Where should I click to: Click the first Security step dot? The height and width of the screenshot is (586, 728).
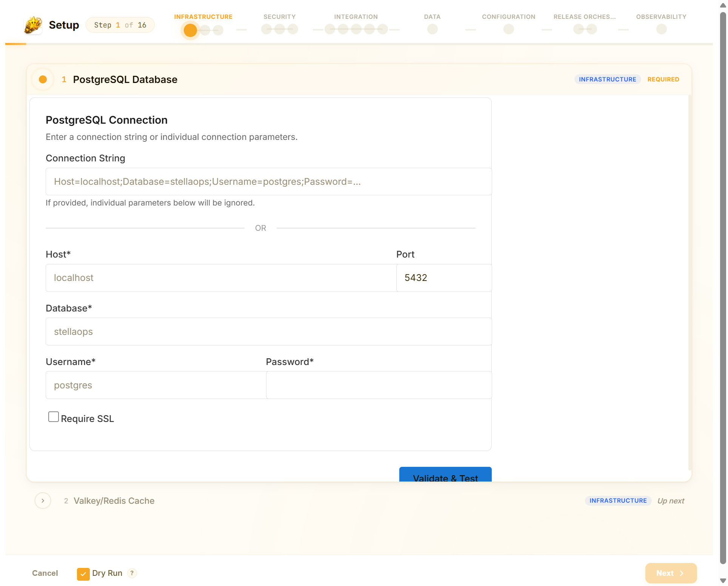point(266,29)
